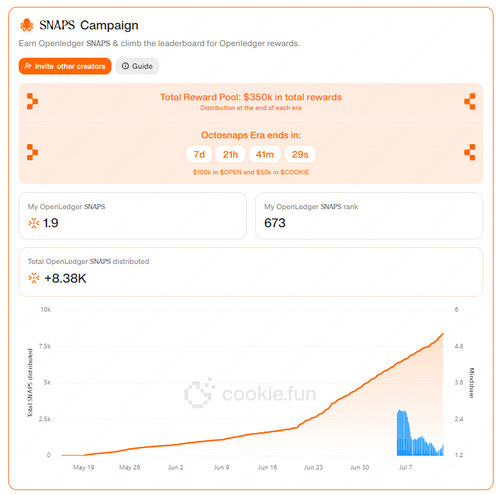
Task: Click right pixel logo beside Octosnaps Era countdown
Action: click(470, 152)
